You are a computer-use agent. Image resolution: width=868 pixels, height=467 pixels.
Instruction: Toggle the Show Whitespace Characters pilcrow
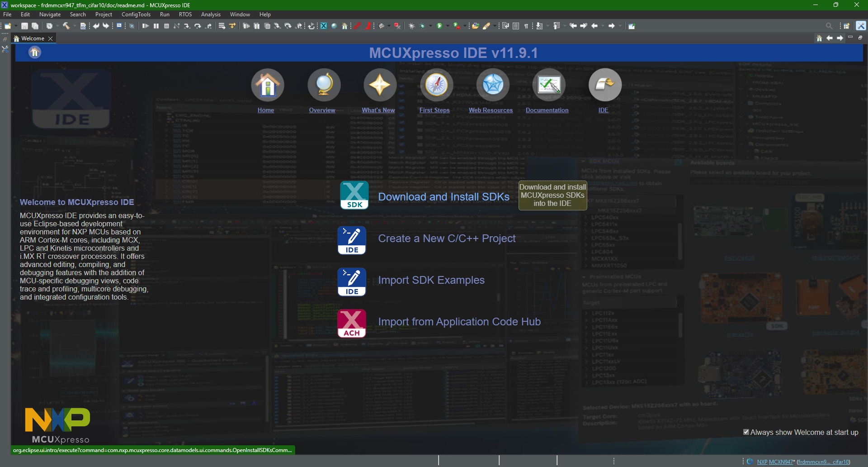526,26
